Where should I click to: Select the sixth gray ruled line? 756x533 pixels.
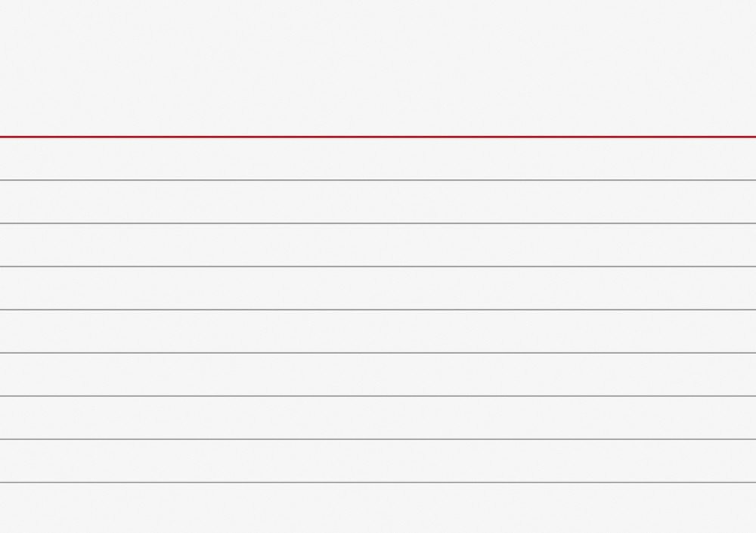[x=378, y=396]
